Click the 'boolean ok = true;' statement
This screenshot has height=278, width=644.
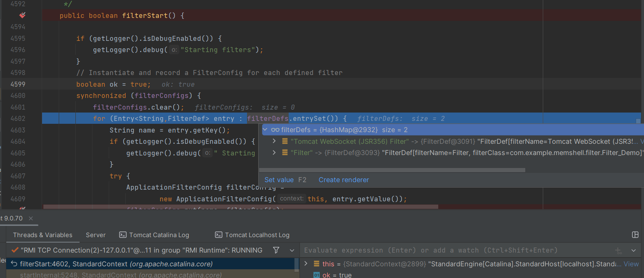click(114, 84)
